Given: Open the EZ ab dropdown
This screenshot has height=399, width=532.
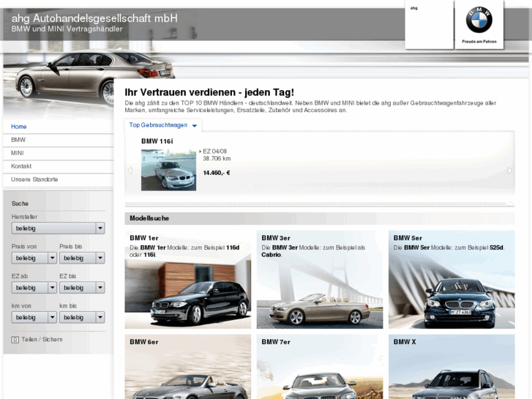Looking at the screenshot, I should [x=34, y=288].
